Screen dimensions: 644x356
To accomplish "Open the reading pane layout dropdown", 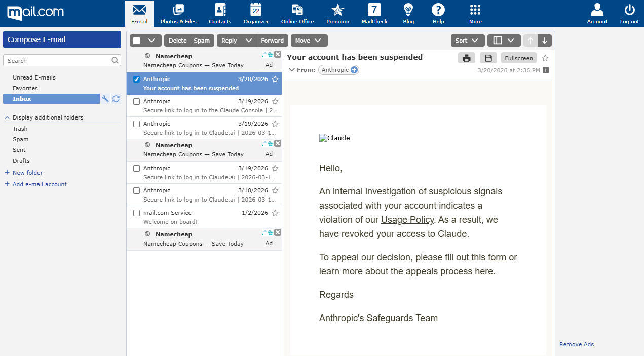I will (504, 41).
